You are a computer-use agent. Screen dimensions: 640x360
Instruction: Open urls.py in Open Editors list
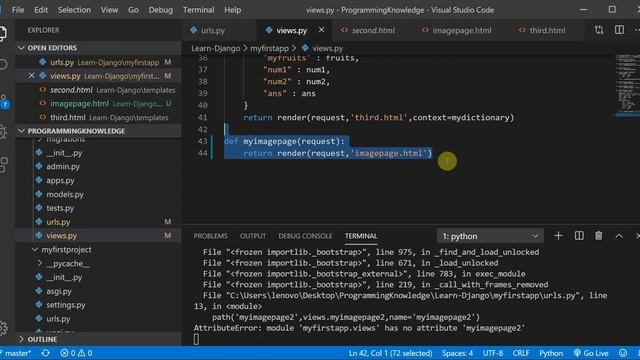[x=99, y=62]
